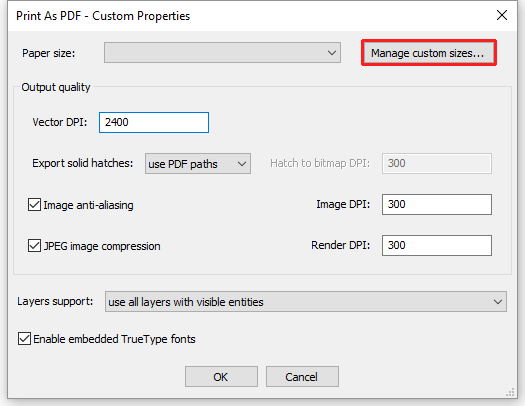Confirm settings with OK button
Viewport: 525px width, 406px height.
click(x=221, y=377)
